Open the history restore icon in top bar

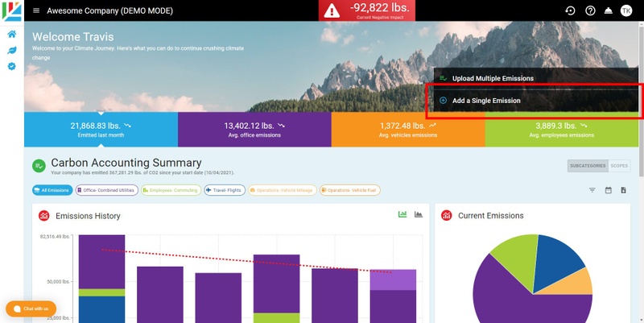click(x=570, y=10)
